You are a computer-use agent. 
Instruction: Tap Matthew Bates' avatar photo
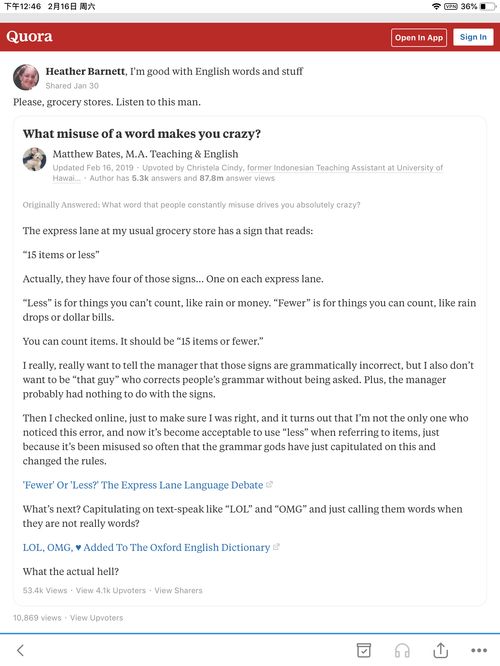coord(34,159)
